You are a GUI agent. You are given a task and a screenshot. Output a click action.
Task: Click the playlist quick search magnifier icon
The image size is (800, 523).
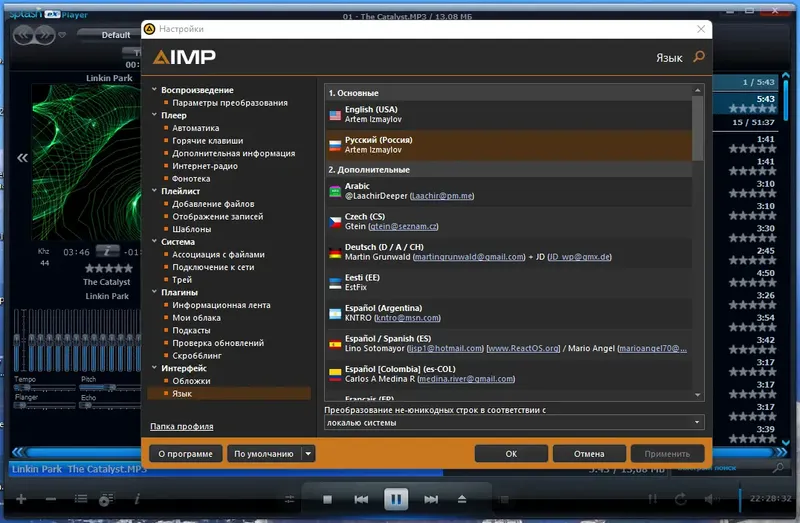778,467
